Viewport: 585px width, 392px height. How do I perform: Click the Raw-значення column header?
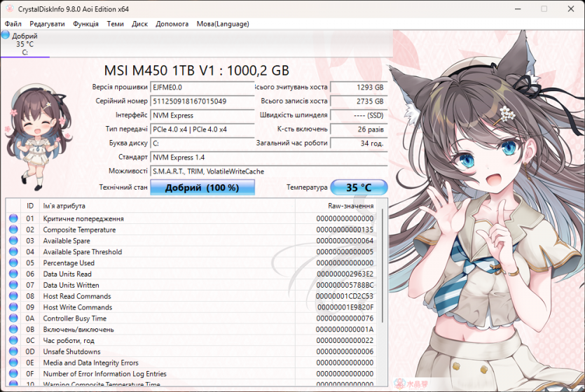350,206
